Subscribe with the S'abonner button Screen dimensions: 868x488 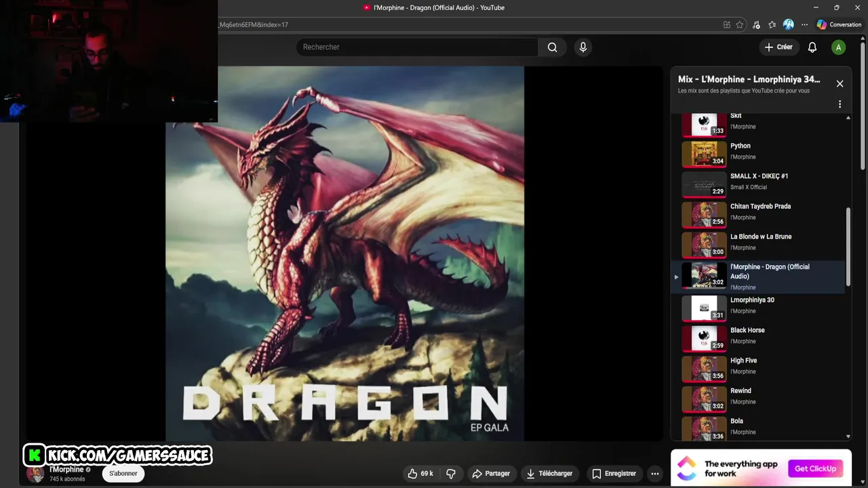(123, 474)
